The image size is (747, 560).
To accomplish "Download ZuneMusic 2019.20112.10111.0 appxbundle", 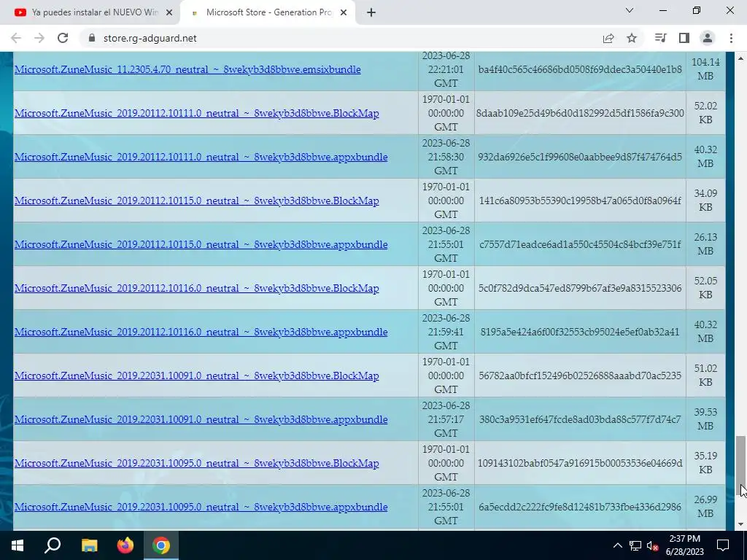I will [x=201, y=157].
